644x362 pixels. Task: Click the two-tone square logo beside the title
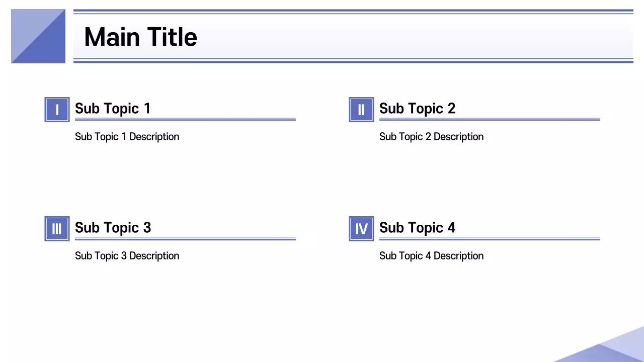[38, 36]
